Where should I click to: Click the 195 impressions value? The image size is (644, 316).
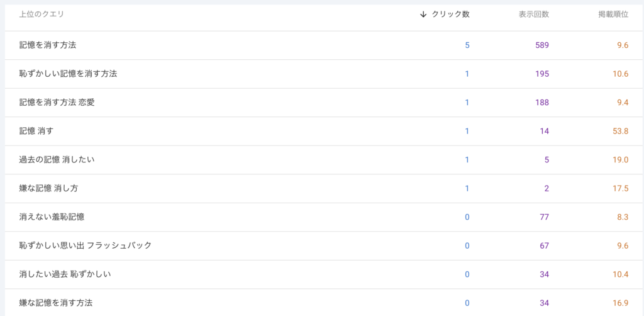[x=542, y=74]
